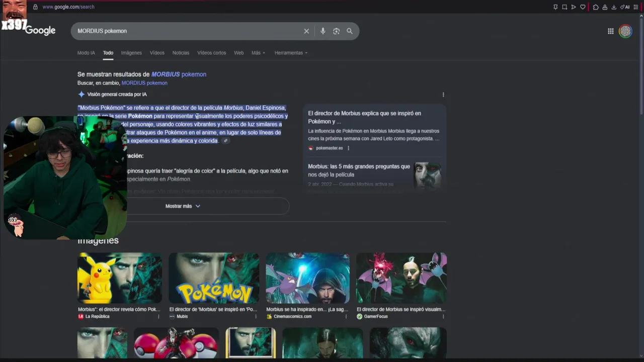Clear the search box with X icon
Viewport: 644px width, 362px height.
306,31
